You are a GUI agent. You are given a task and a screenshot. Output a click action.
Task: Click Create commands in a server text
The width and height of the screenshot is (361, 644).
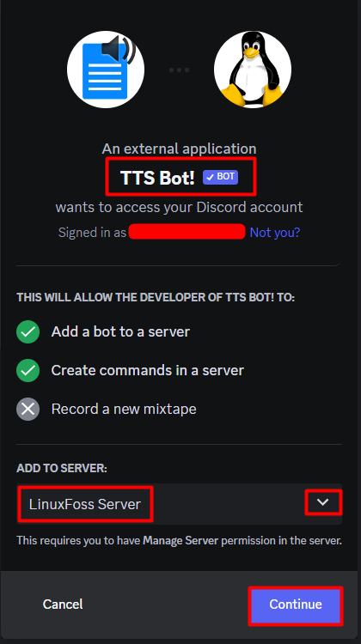(x=148, y=370)
